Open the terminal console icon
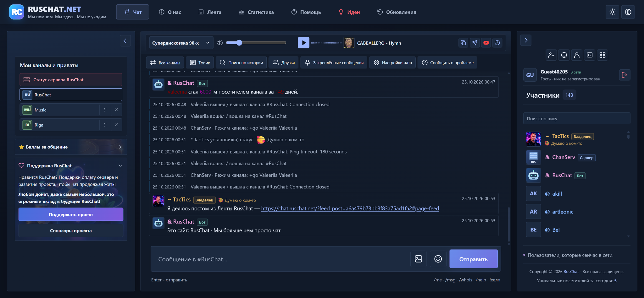The image size is (644, 298). pos(590,55)
